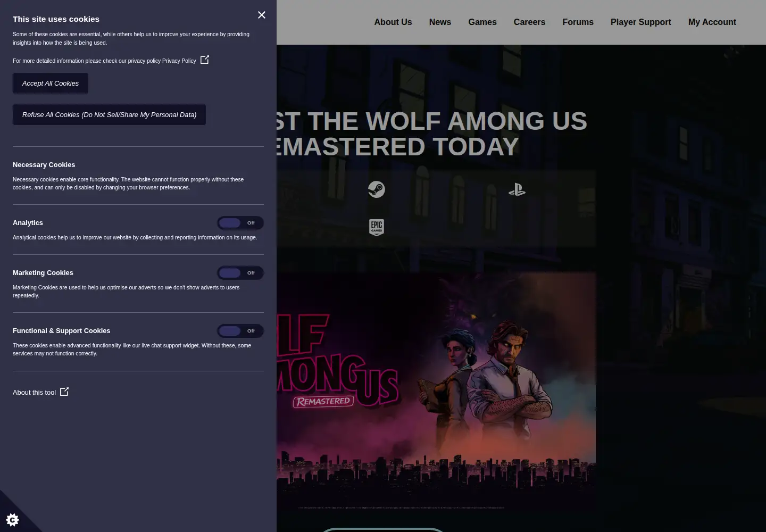Open the Epic Games store icon
The image size is (766, 532).
(377, 227)
